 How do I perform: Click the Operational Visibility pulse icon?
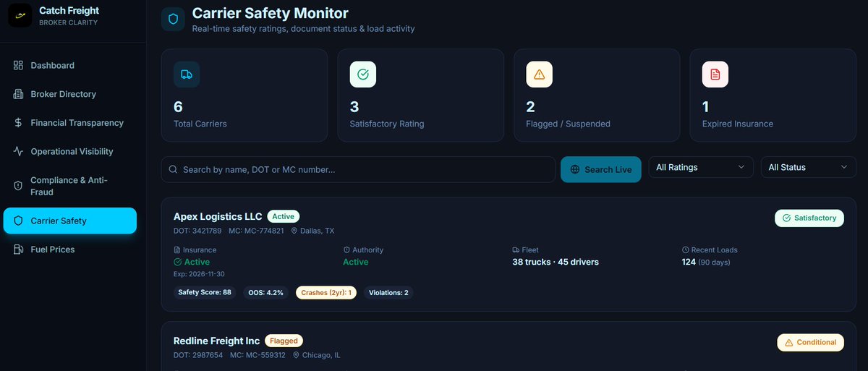(18, 152)
